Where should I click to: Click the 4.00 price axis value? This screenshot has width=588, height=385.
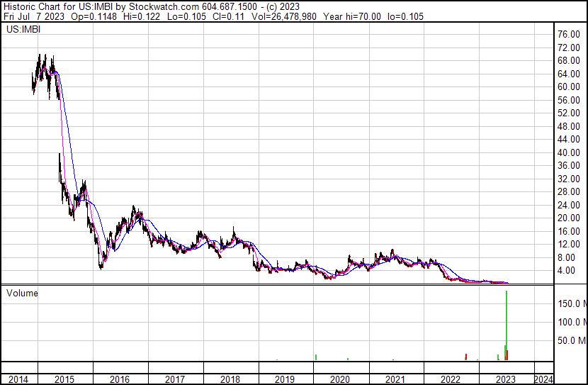click(x=566, y=271)
